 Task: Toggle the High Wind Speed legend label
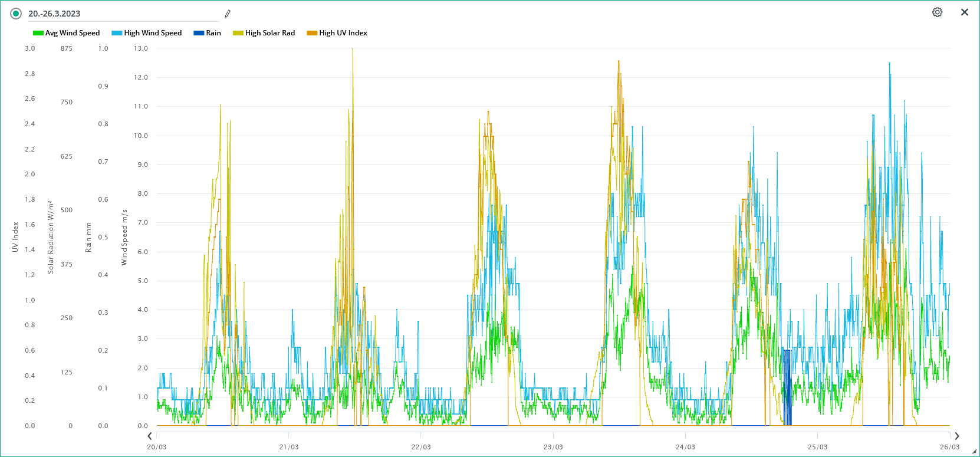tap(153, 33)
